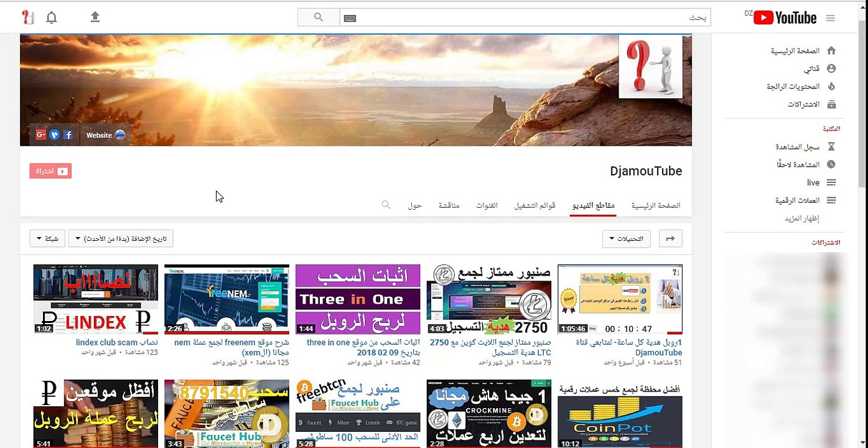Screen dimensions: 868x448
Task: Open the account avatar menu in top bar
Action: point(27,17)
